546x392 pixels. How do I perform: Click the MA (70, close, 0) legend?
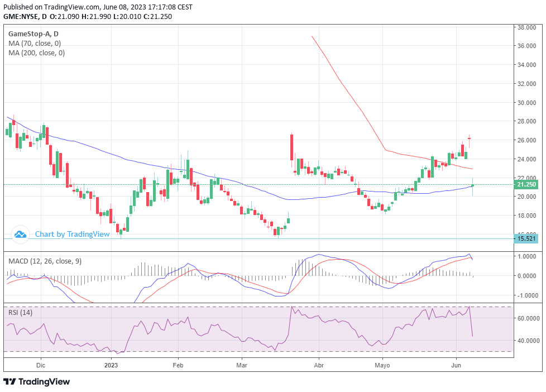35,43
